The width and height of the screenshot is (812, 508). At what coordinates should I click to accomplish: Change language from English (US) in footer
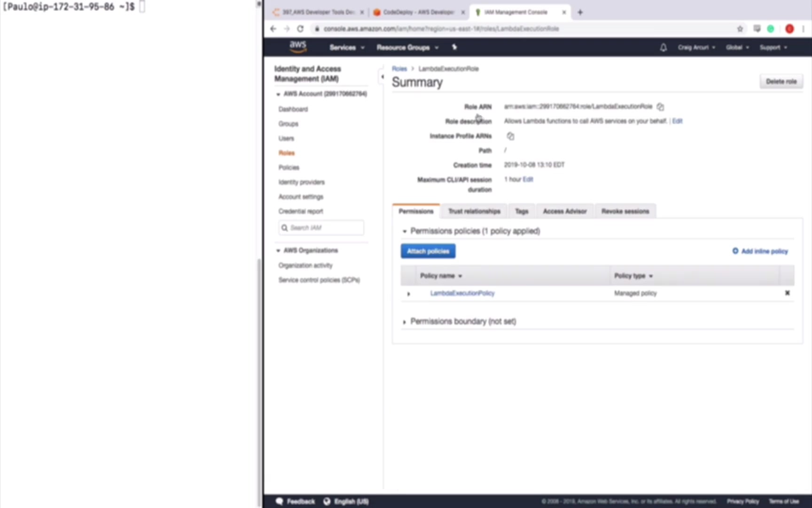(x=346, y=501)
